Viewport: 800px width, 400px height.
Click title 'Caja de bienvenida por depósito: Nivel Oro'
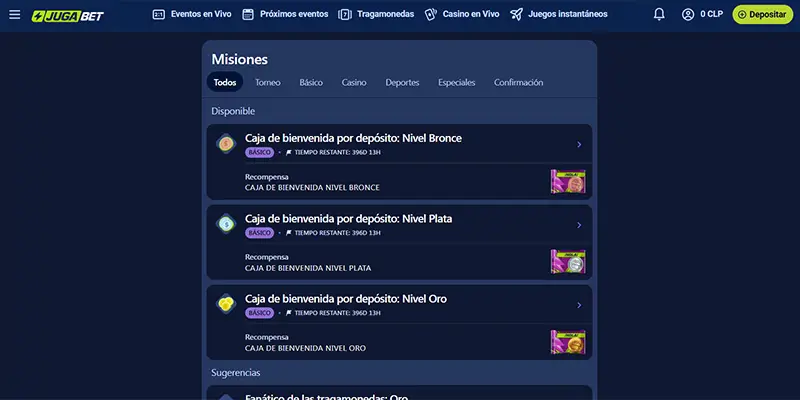tap(346, 298)
